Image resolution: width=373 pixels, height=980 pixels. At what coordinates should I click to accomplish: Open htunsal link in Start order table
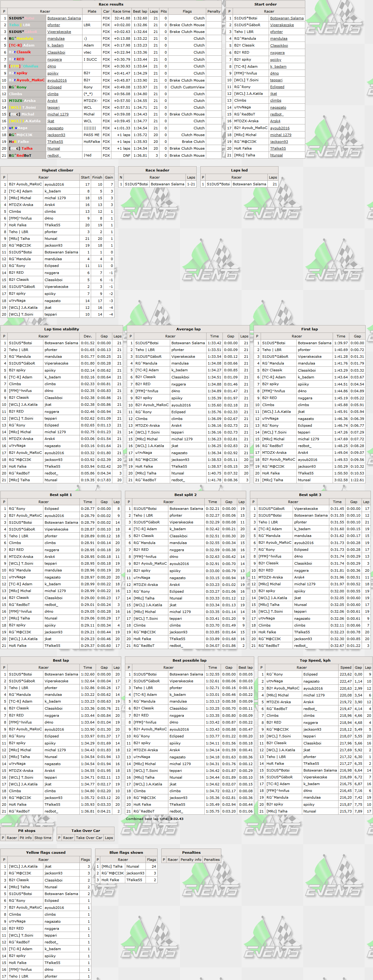tap(276, 155)
